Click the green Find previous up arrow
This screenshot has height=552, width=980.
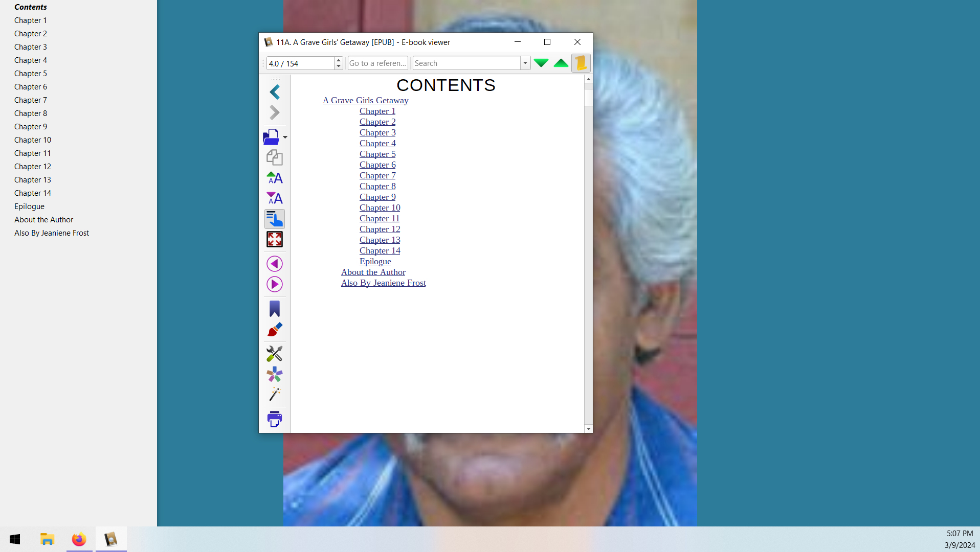pos(561,63)
